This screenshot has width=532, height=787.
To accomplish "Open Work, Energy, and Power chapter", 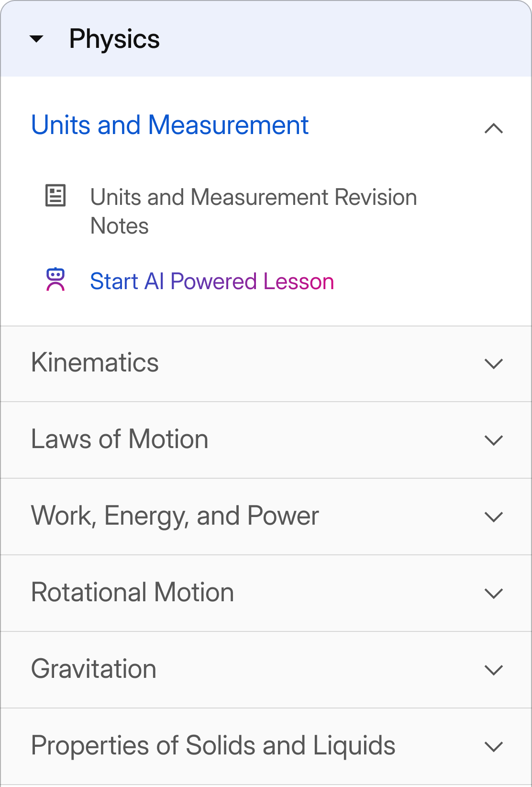I will pos(175,516).
